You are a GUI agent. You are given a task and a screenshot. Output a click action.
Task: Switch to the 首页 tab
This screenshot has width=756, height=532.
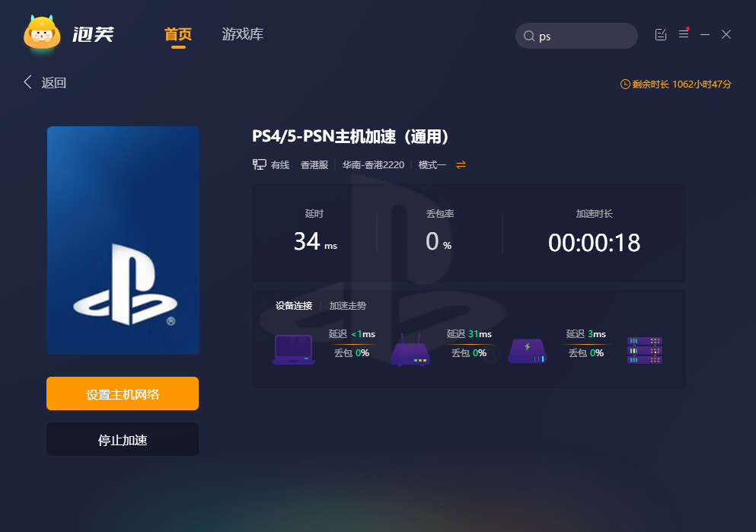tap(178, 34)
